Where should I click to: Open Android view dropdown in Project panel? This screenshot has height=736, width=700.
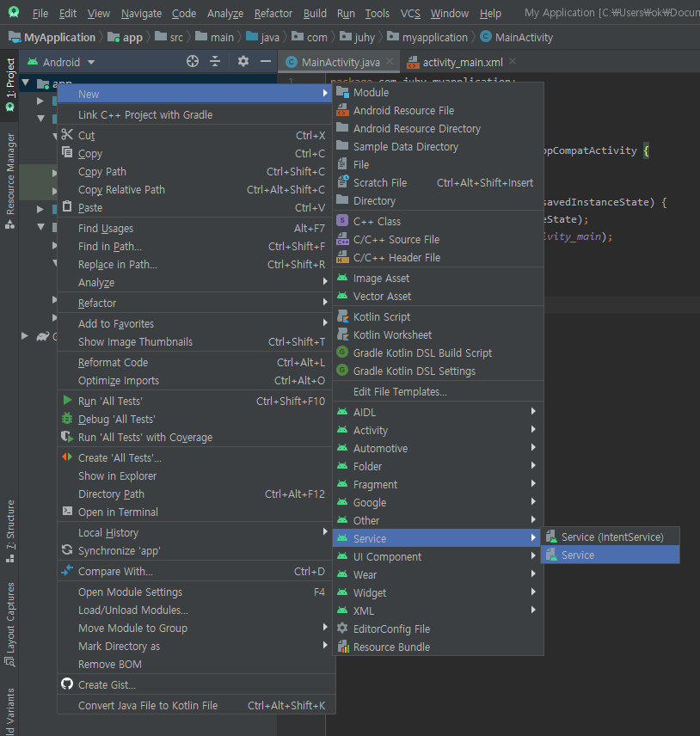[62, 62]
